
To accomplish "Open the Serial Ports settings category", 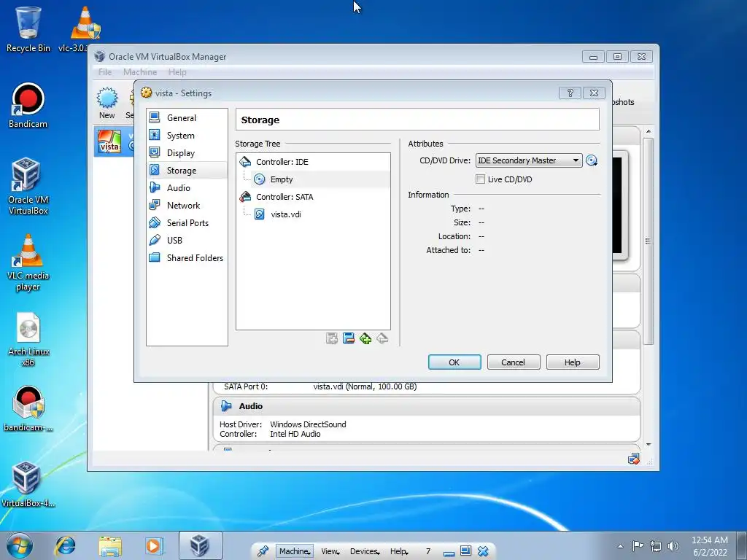I will [x=187, y=223].
